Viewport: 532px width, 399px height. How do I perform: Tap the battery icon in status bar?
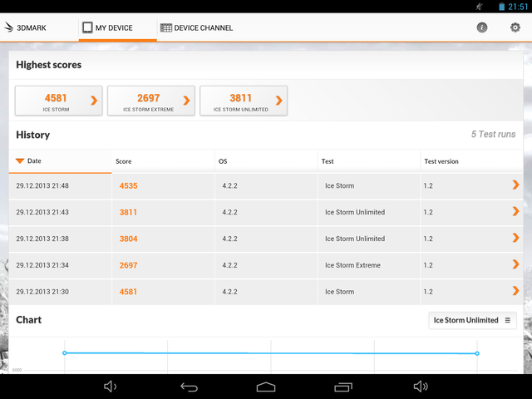[501, 7]
